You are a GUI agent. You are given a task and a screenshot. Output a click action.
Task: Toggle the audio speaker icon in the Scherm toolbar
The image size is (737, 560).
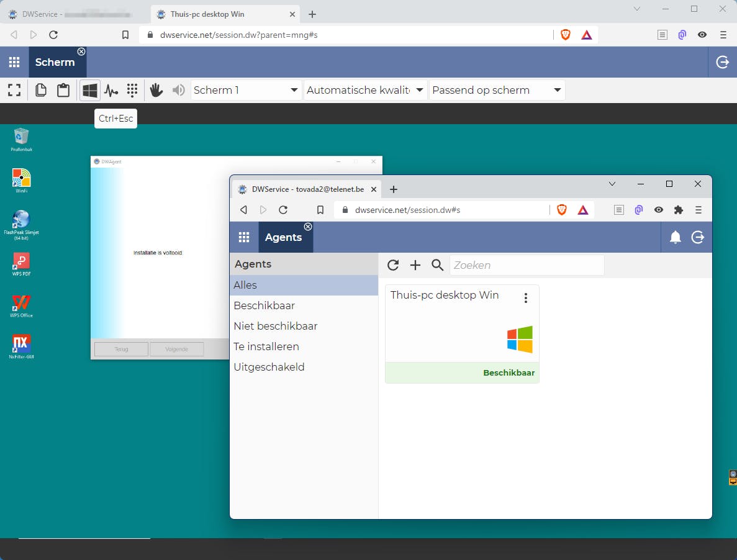(x=179, y=90)
